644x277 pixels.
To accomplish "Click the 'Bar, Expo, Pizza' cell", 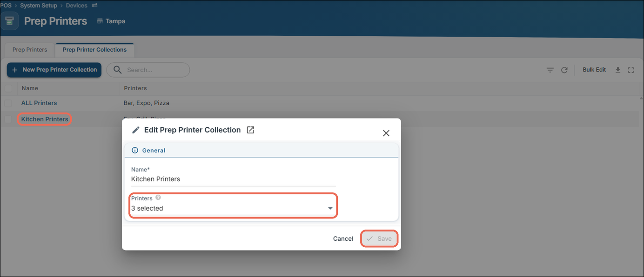I will (x=146, y=103).
